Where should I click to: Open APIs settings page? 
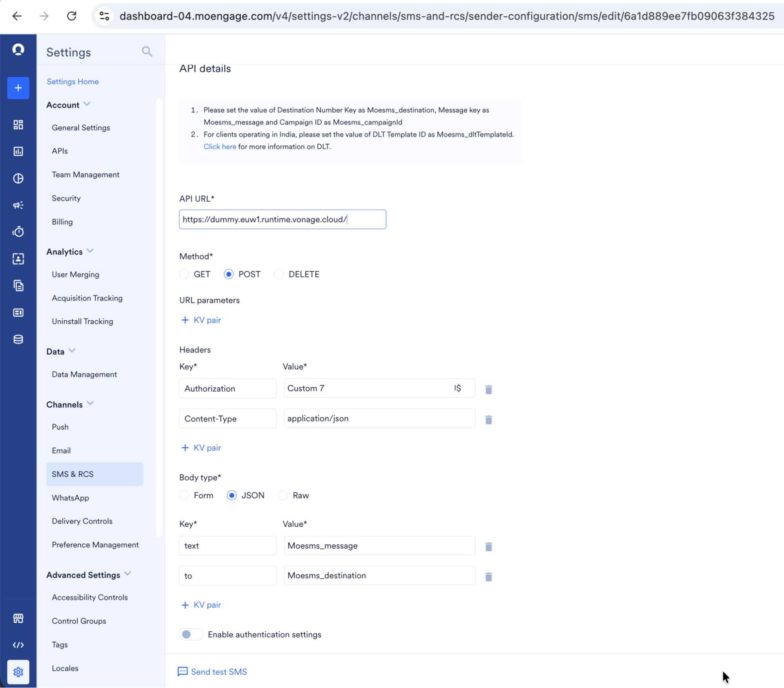(x=60, y=151)
